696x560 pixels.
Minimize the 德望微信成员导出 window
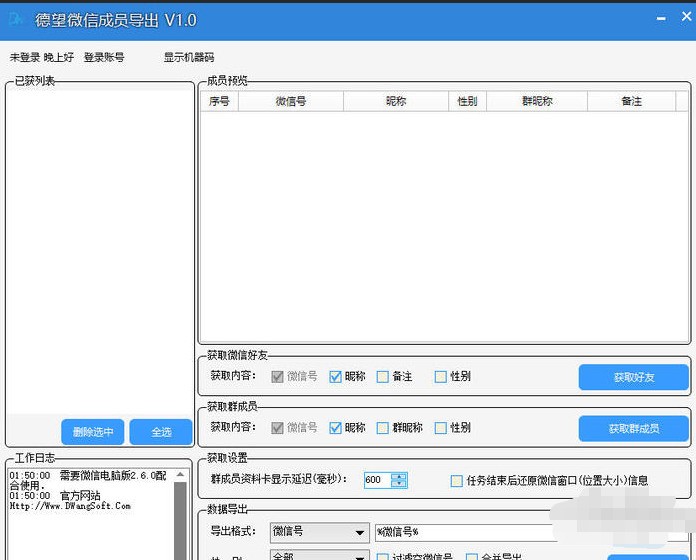coord(661,19)
